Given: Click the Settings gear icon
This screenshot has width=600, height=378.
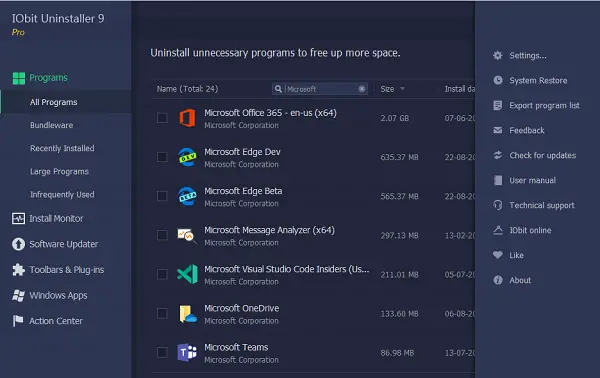Looking at the screenshot, I should coord(497,55).
